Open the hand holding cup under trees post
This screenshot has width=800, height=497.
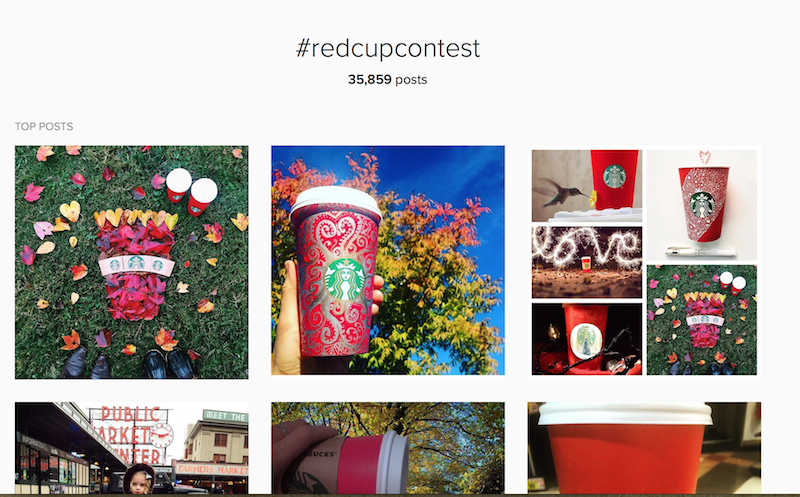[x=388, y=448]
